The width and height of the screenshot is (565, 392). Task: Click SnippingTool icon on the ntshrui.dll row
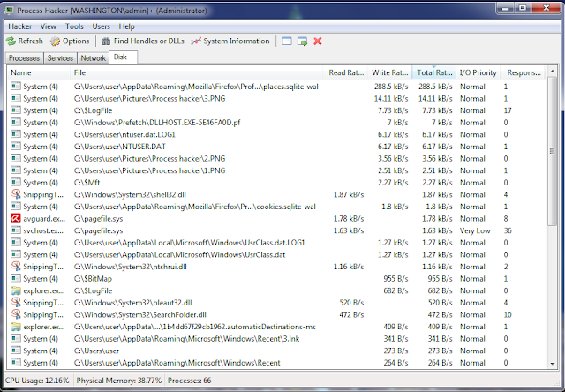(x=16, y=266)
